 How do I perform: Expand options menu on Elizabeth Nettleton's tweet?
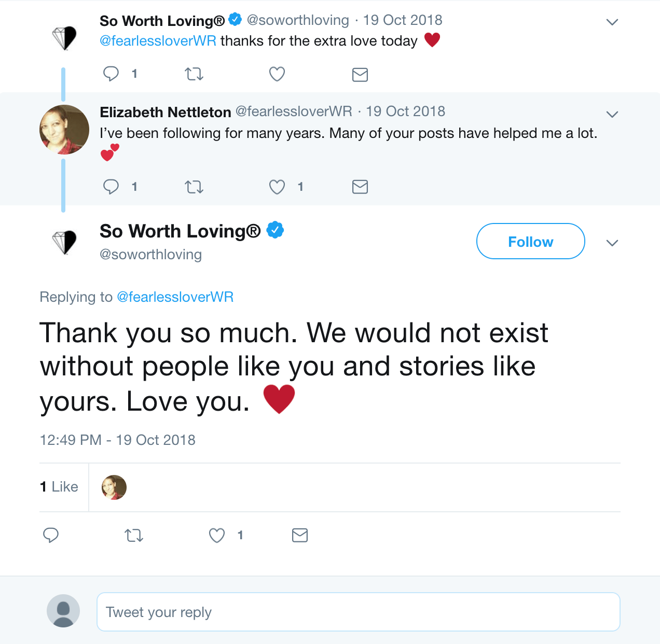(x=612, y=114)
